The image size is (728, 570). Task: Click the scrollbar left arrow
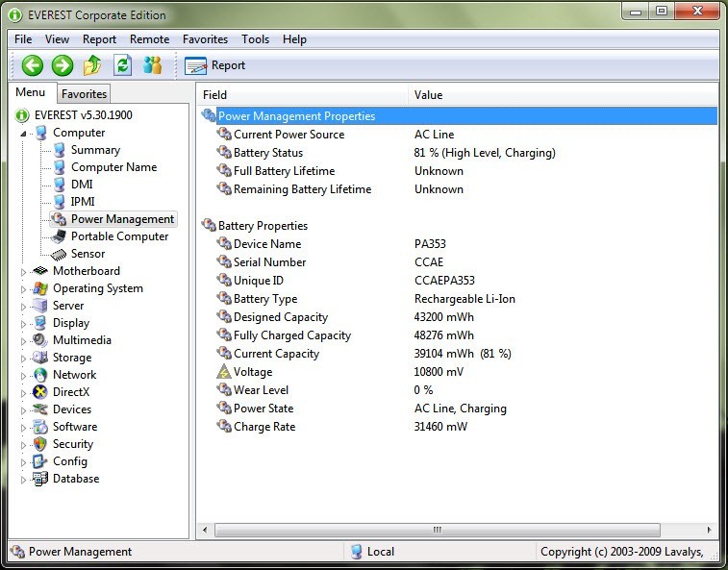205,530
